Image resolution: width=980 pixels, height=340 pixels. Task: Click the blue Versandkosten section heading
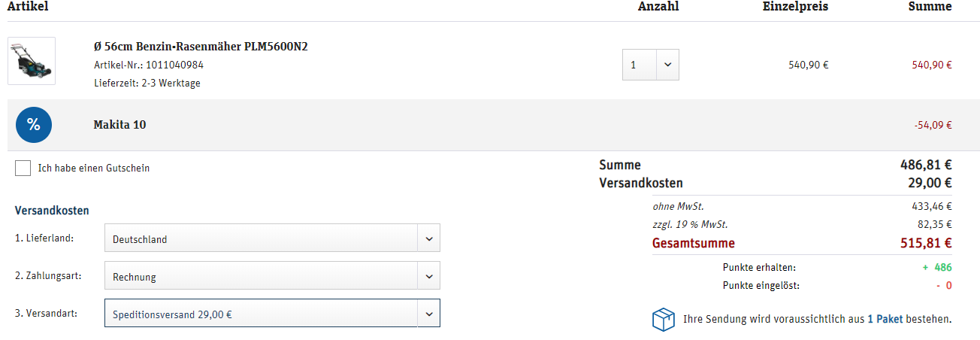click(x=52, y=211)
